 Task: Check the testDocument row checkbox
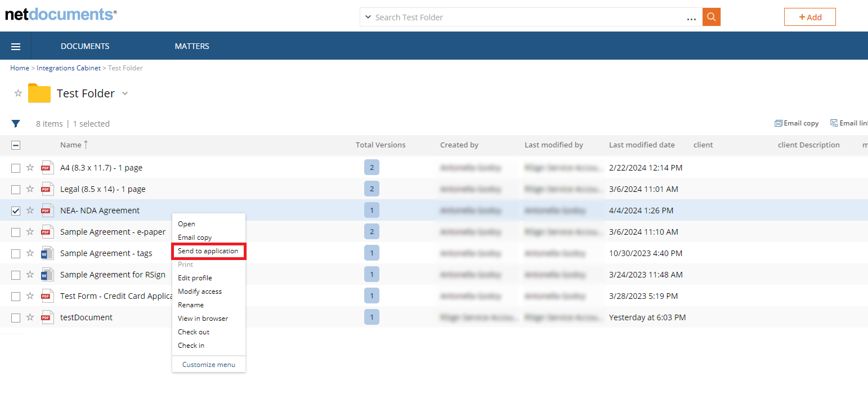[16, 317]
